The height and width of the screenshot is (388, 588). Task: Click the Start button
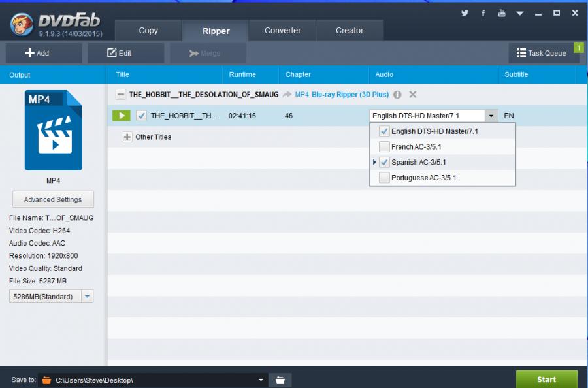tap(546, 380)
